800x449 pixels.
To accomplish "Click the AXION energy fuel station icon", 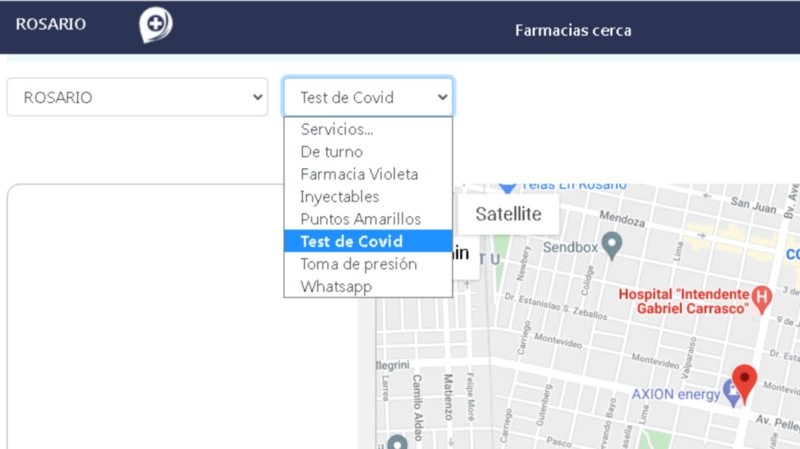I will [x=733, y=394].
